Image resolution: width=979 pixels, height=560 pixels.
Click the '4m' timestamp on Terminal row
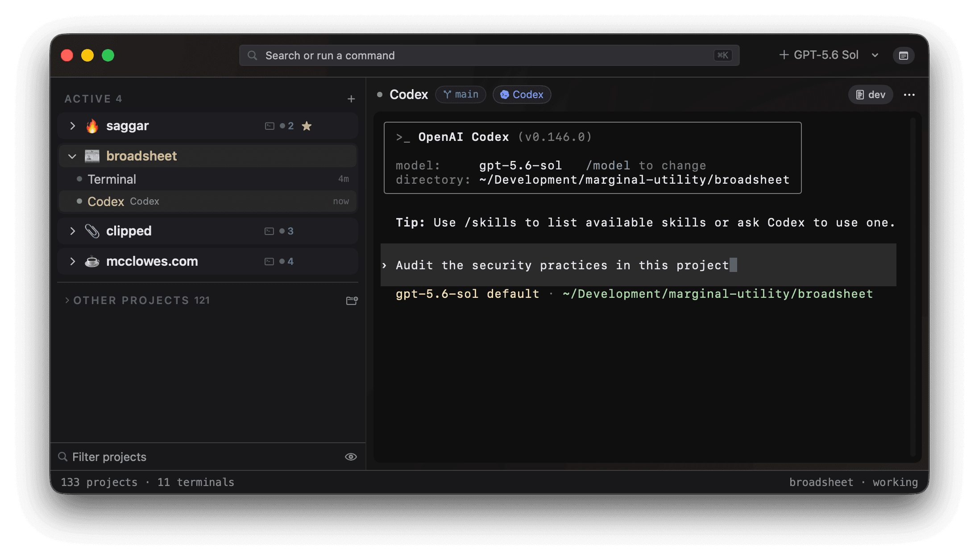point(343,179)
